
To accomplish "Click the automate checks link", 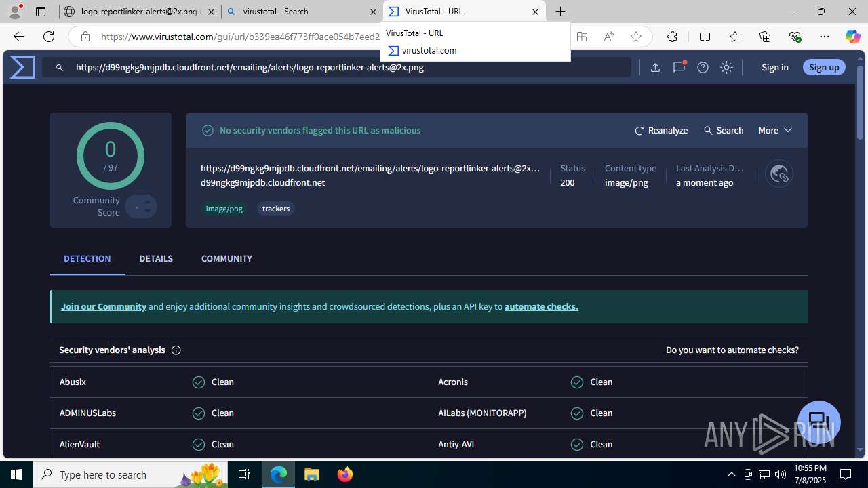I will (x=541, y=306).
